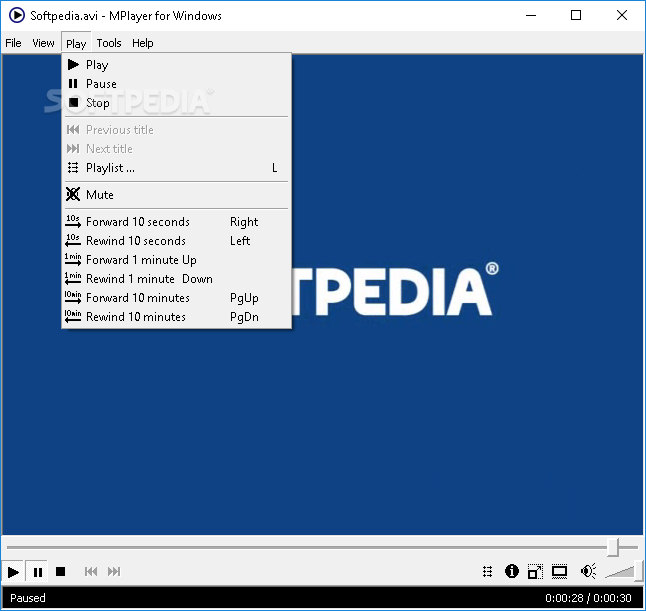Click the 0:00:28 / 0:00:30 time display
The width and height of the screenshot is (646, 611).
(x=588, y=598)
